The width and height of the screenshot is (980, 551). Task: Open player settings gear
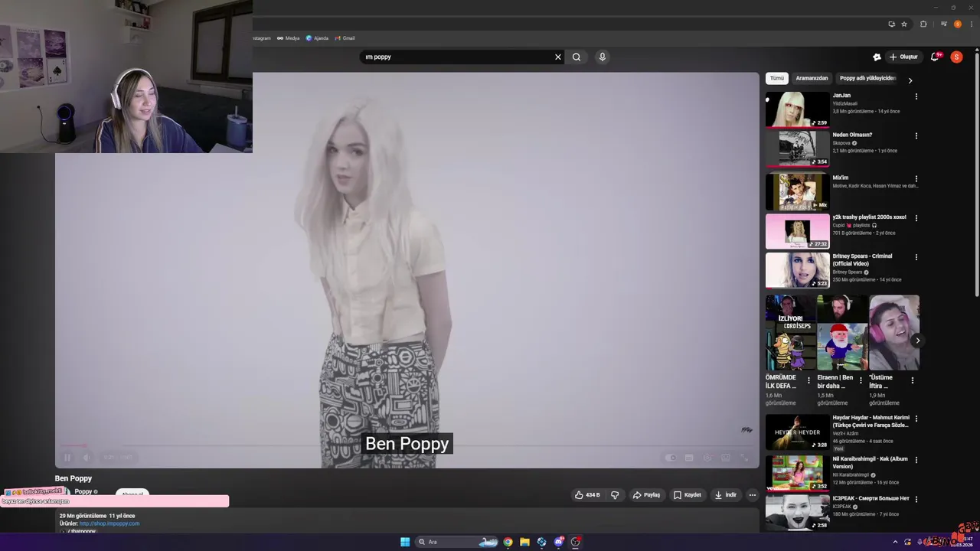click(707, 458)
